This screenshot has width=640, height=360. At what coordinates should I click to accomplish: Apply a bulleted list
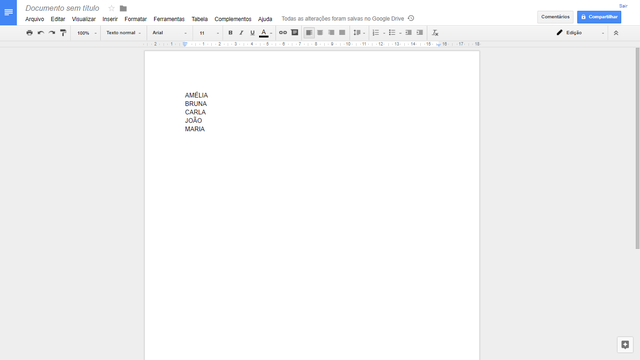pos(392,33)
